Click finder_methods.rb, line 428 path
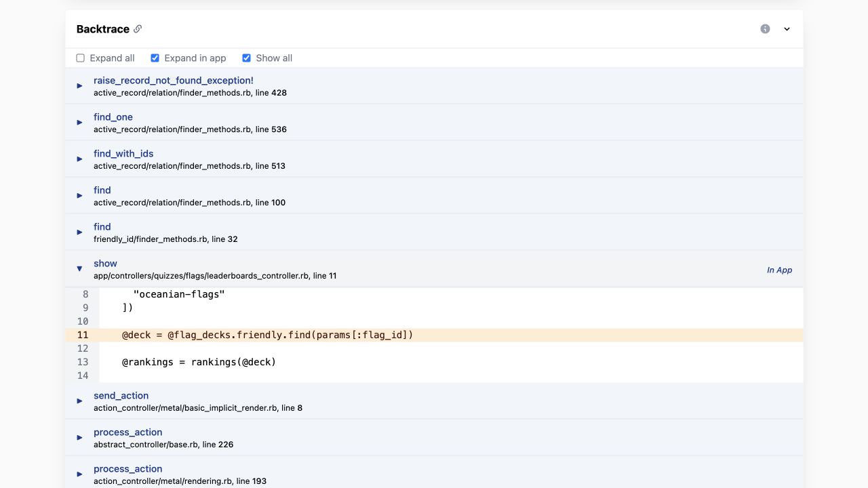This screenshot has width=868, height=488. pos(190,93)
